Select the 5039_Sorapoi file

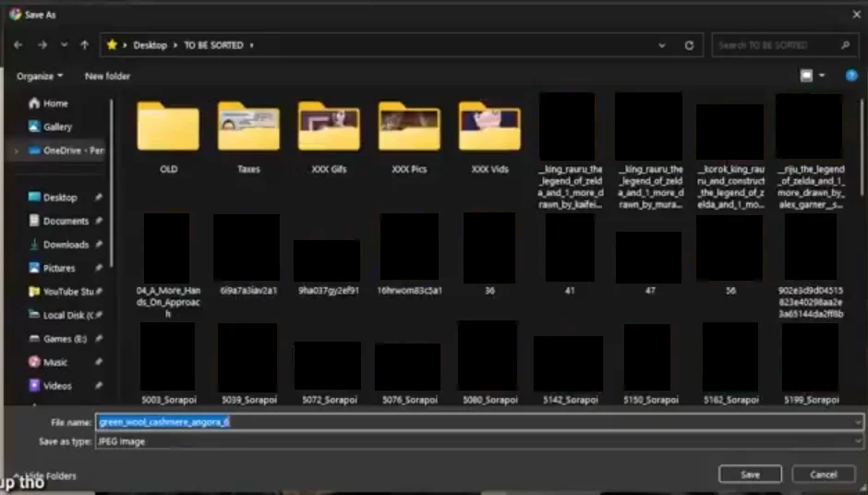click(248, 363)
